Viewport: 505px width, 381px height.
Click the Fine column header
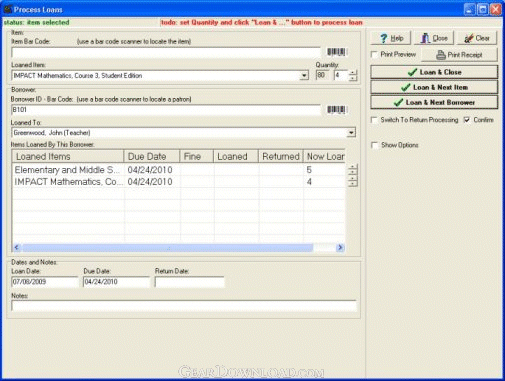[x=196, y=156]
